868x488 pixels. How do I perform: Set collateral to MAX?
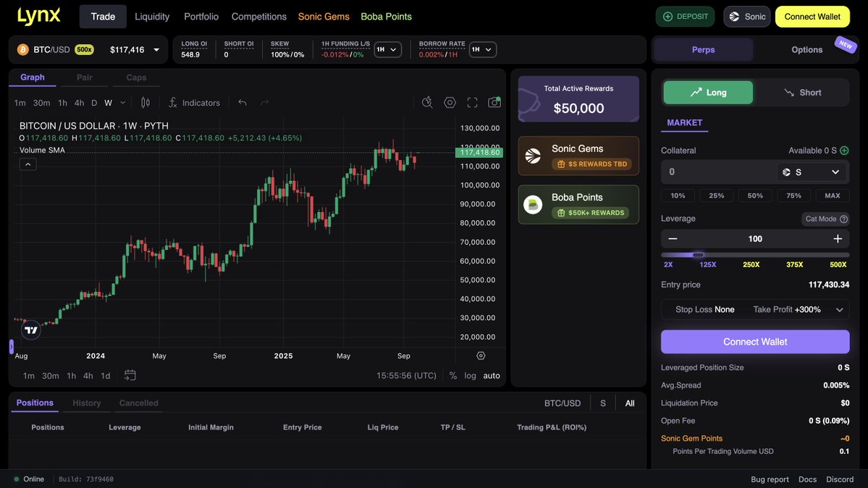832,195
